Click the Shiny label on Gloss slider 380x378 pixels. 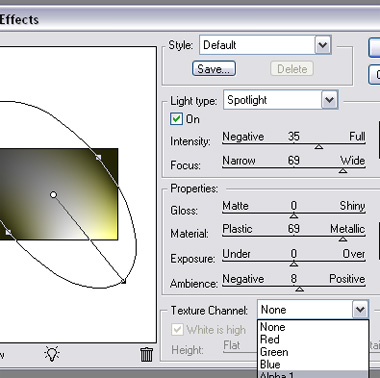click(352, 206)
